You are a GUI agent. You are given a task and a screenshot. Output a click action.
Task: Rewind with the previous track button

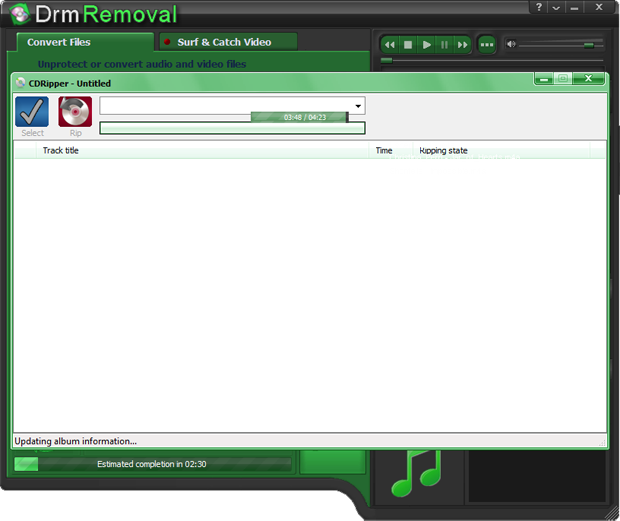(x=389, y=45)
